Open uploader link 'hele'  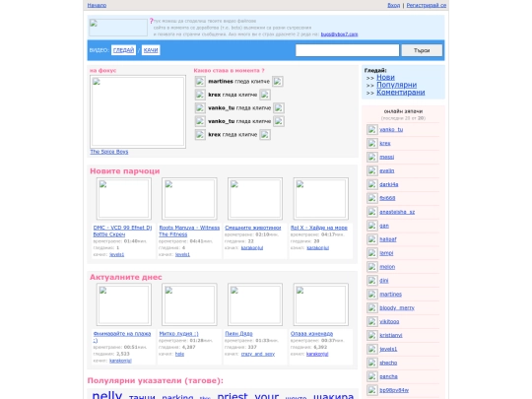click(179, 354)
